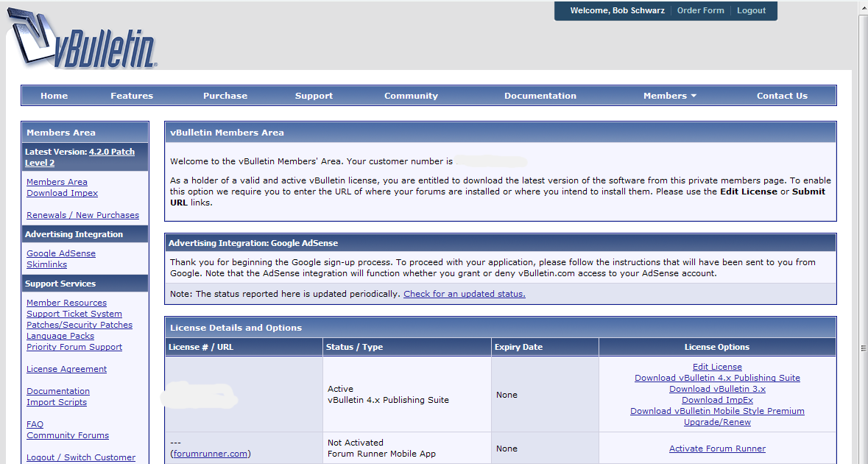Click the Upgrade/Renew link
This screenshot has height=464, width=868.
click(717, 422)
